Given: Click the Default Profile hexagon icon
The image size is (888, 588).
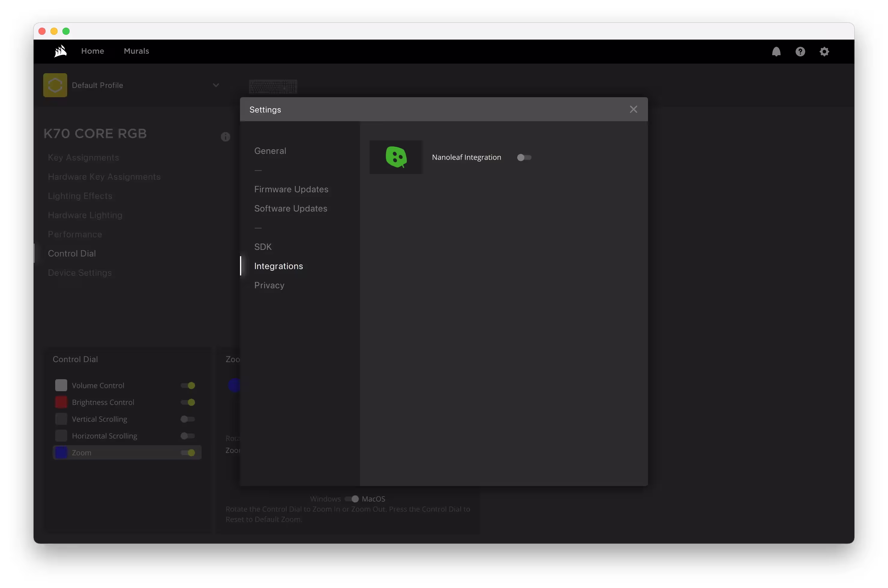Looking at the screenshot, I should tap(55, 85).
